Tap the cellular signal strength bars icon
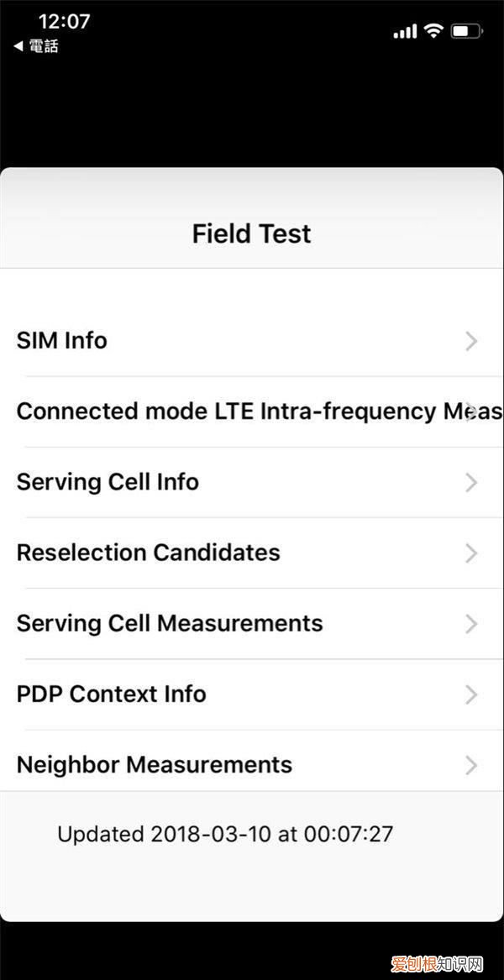This screenshot has height=980, width=504. coord(405,30)
